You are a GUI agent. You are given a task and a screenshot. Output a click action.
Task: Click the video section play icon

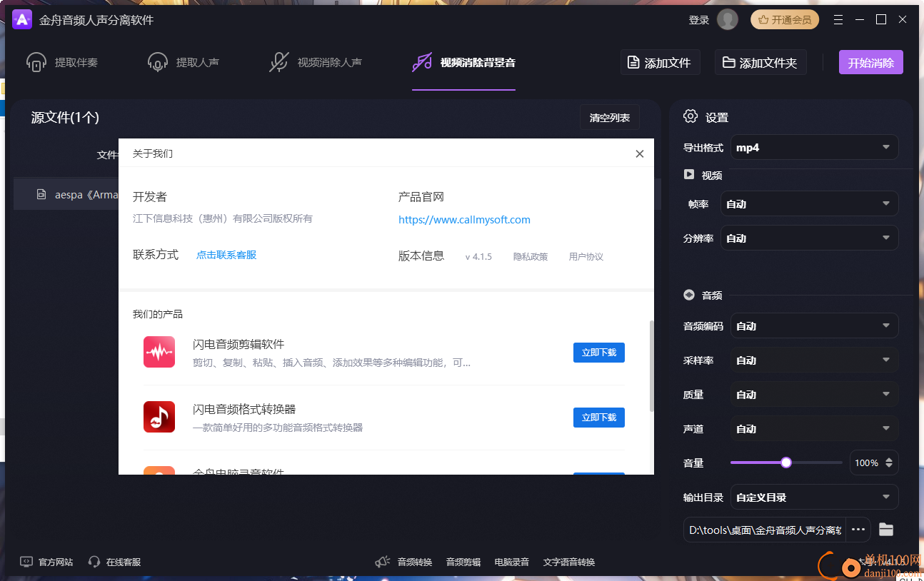[x=689, y=174]
